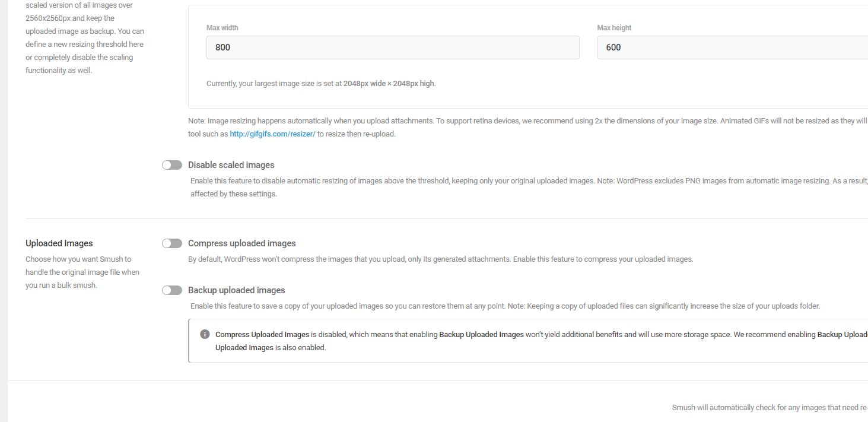This screenshot has height=422, width=868.
Task: Focus the Max width field showing 800
Action: point(393,47)
